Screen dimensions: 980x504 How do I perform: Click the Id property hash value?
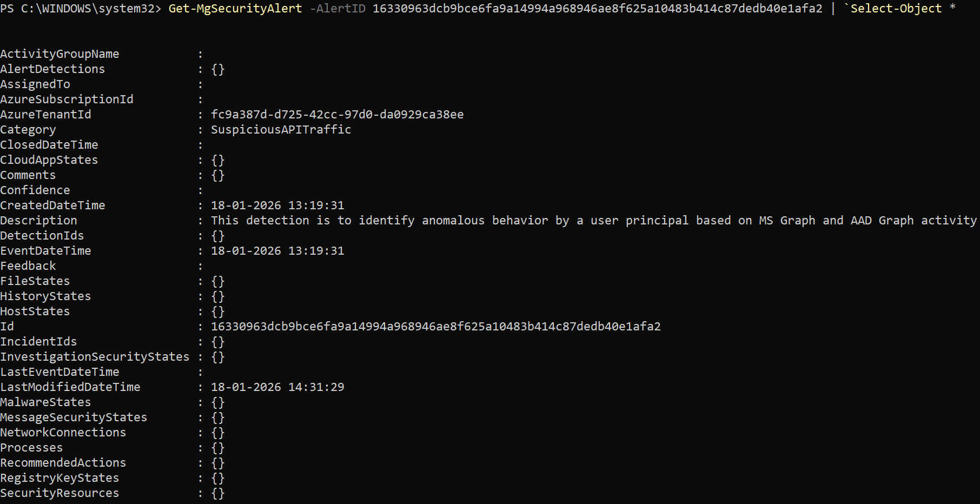click(x=435, y=327)
